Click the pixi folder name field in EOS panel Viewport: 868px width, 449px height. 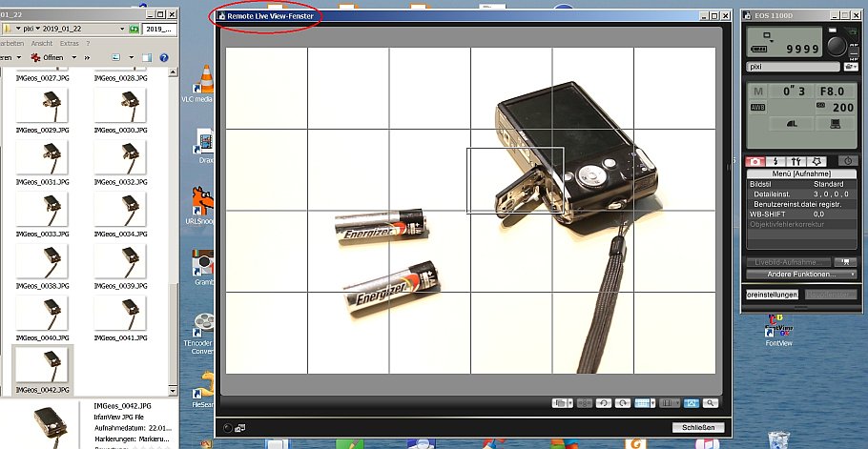(x=793, y=67)
